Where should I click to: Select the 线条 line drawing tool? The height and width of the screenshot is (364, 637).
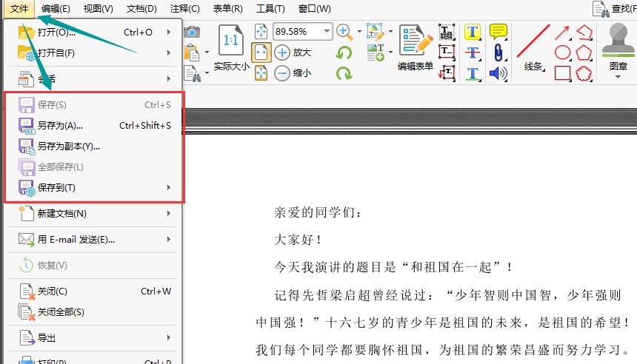pyautogui.click(x=533, y=48)
